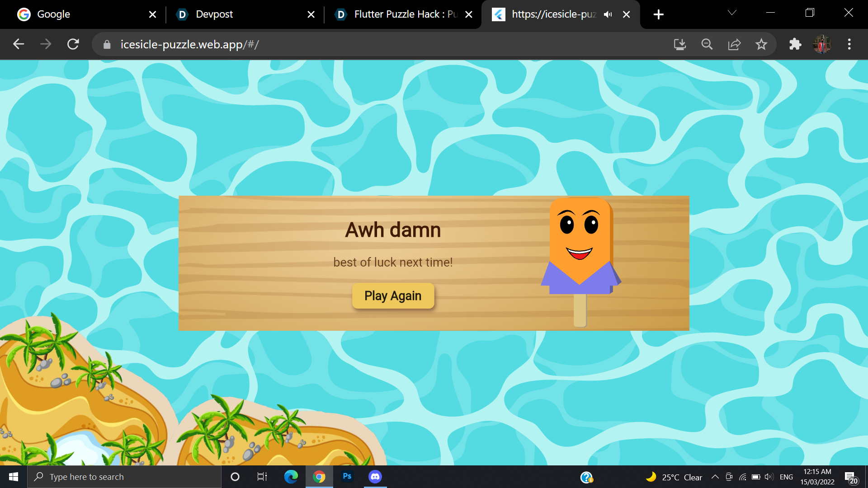Image resolution: width=868 pixels, height=488 pixels.
Task: Open the Chrome profile avatar
Action: [822, 44]
